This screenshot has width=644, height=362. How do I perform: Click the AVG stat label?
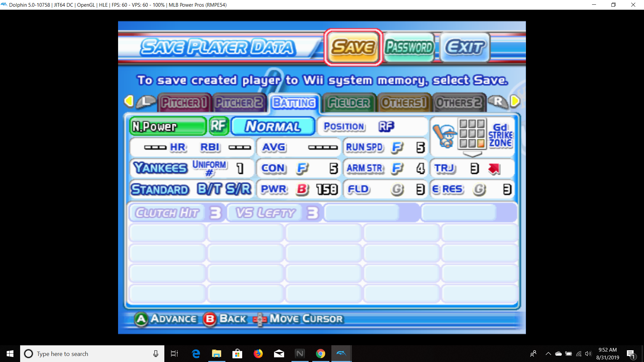(x=274, y=147)
